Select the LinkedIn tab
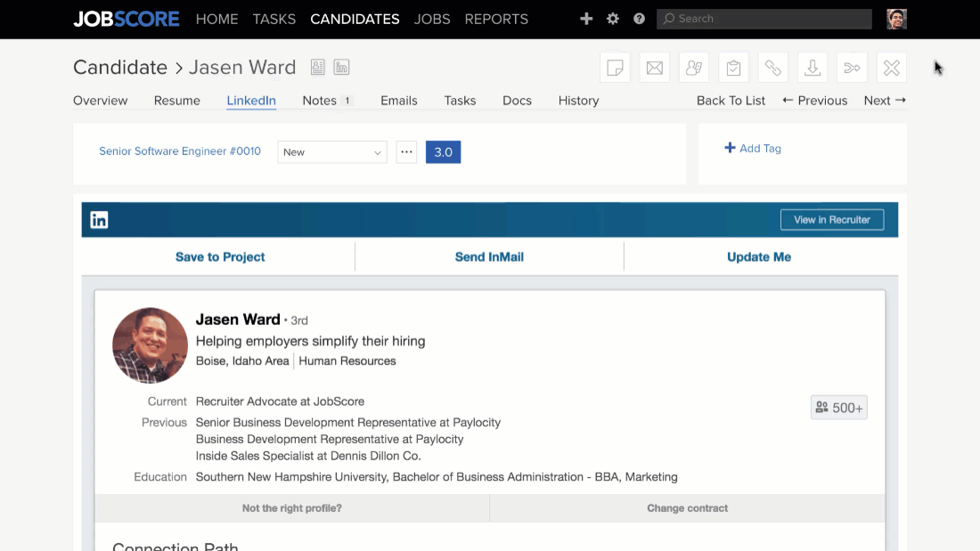980x551 pixels. (251, 101)
